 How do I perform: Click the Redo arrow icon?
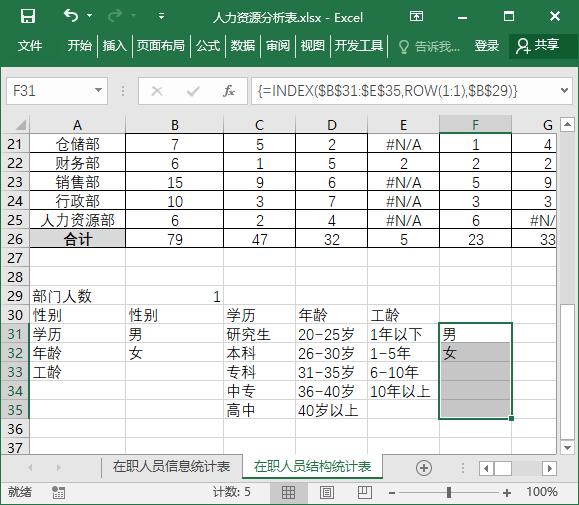click(115, 16)
